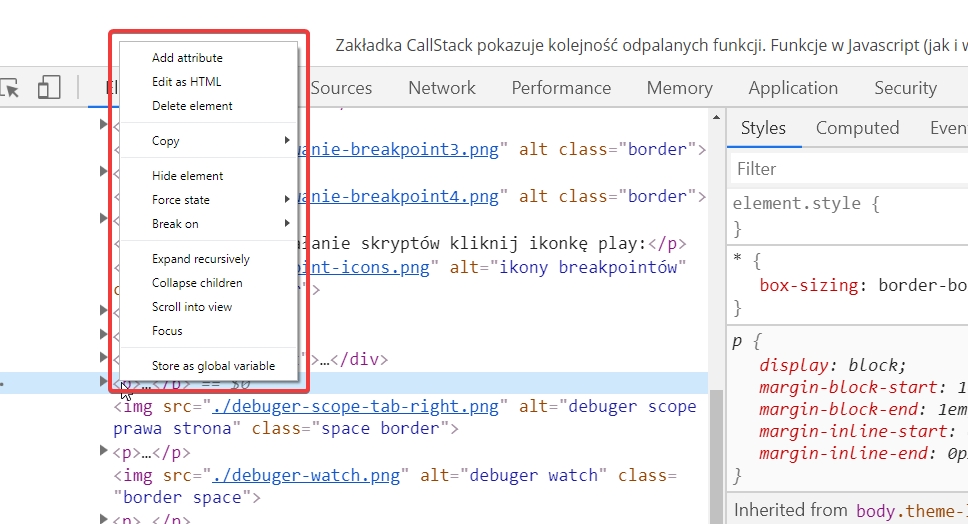Open the Performance tab
Screen dimensions: 968x524
pyautogui.click(x=561, y=88)
